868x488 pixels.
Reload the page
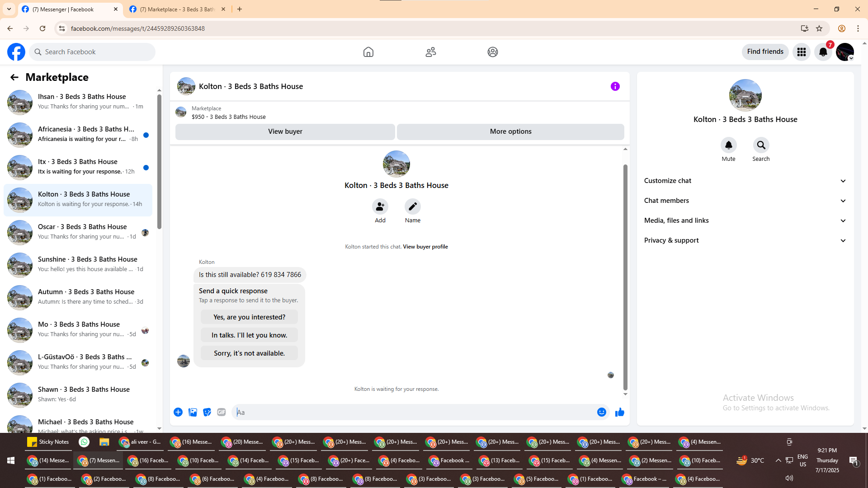pos(42,28)
